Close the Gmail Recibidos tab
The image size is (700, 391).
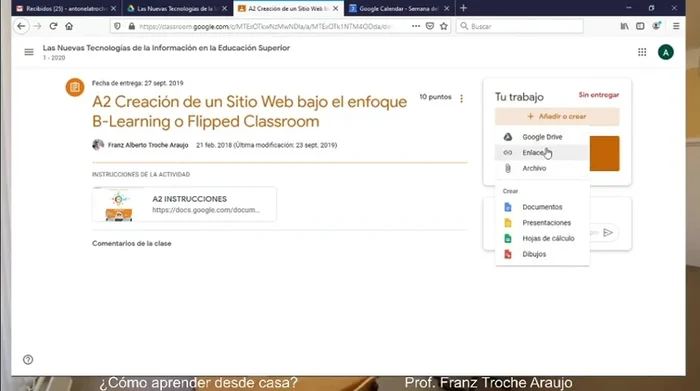pos(113,8)
